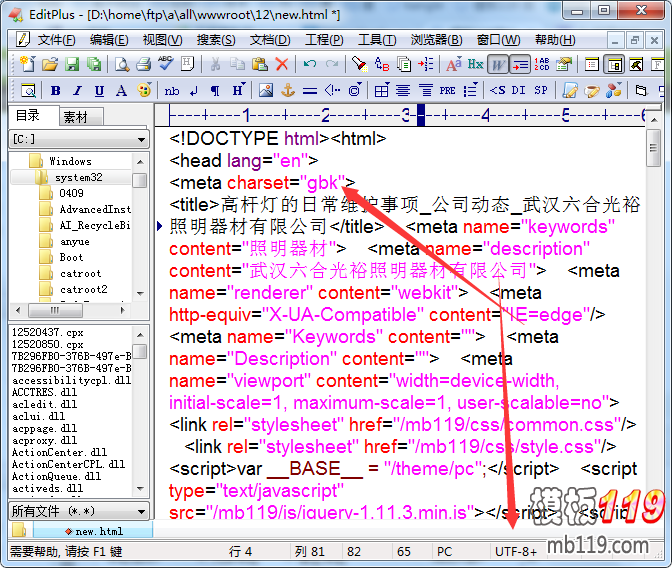Insert a DIV tag with DI icon
The height and width of the screenshot is (568, 672).
point(518,90)
